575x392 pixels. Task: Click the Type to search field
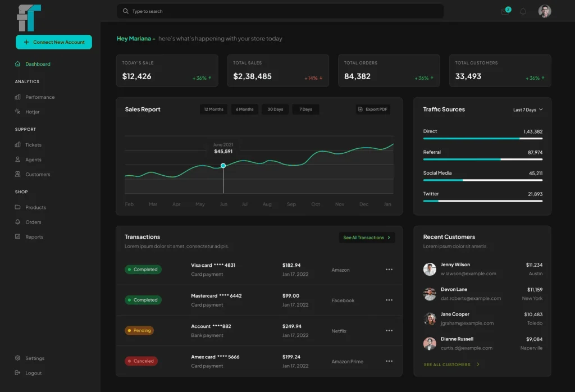click(281, 11)
